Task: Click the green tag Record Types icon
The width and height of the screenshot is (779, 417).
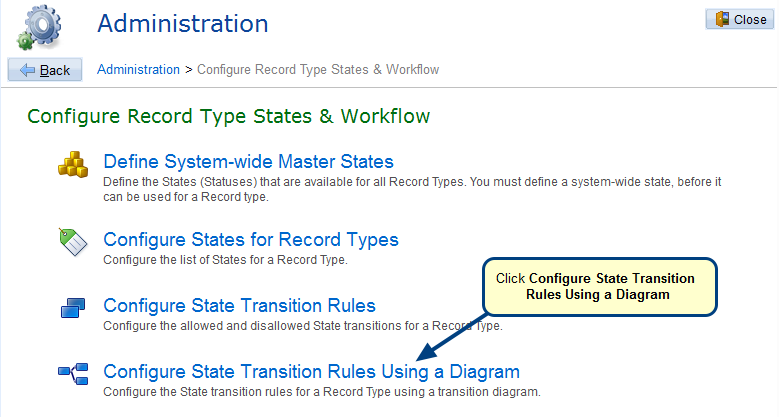Action: pyautogui.click(x=73, y=242)
